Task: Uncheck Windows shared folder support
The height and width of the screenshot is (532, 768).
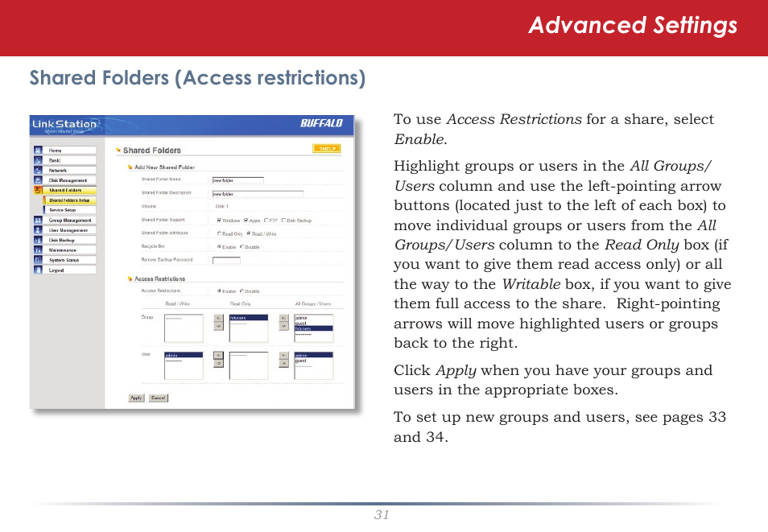Action: pyautogui.click(x=219, y=221)
